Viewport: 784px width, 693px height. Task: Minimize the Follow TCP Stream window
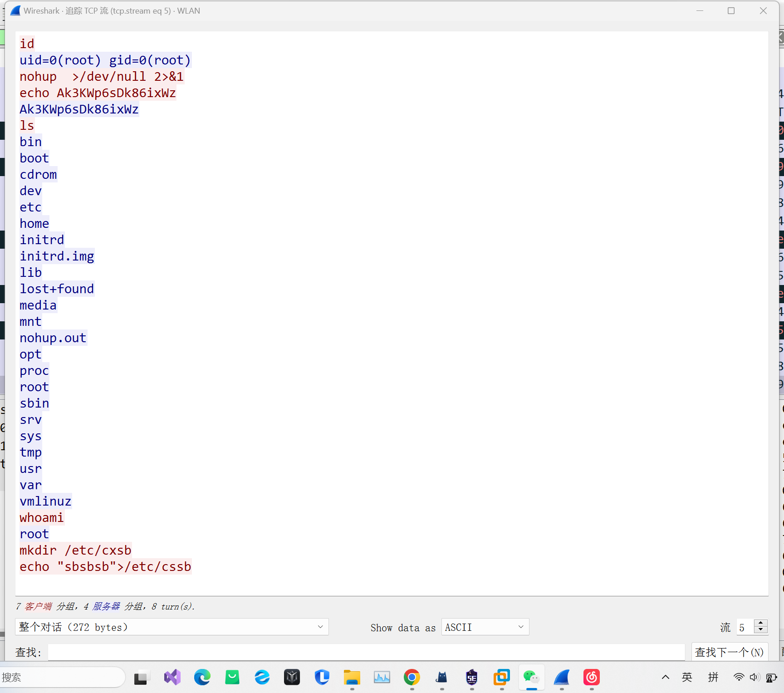700,10
